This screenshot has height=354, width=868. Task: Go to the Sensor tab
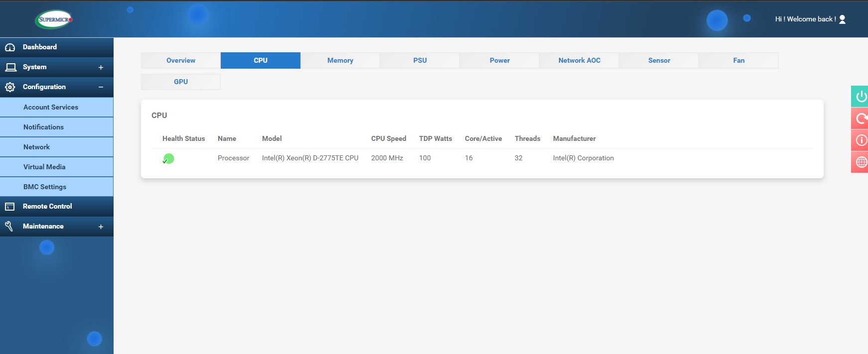[x=659, y=60]
